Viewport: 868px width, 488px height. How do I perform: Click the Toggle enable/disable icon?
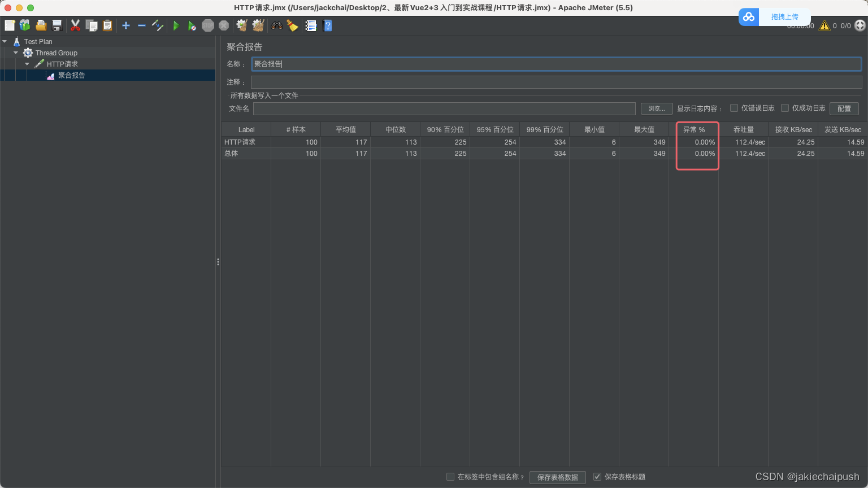[158, 25]
